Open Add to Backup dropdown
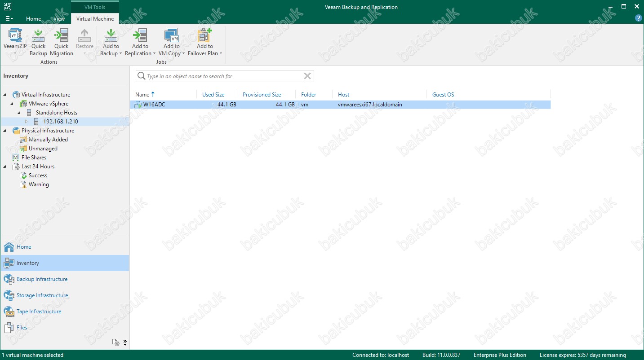Screen dimensions: 644x360 [111, 42]
